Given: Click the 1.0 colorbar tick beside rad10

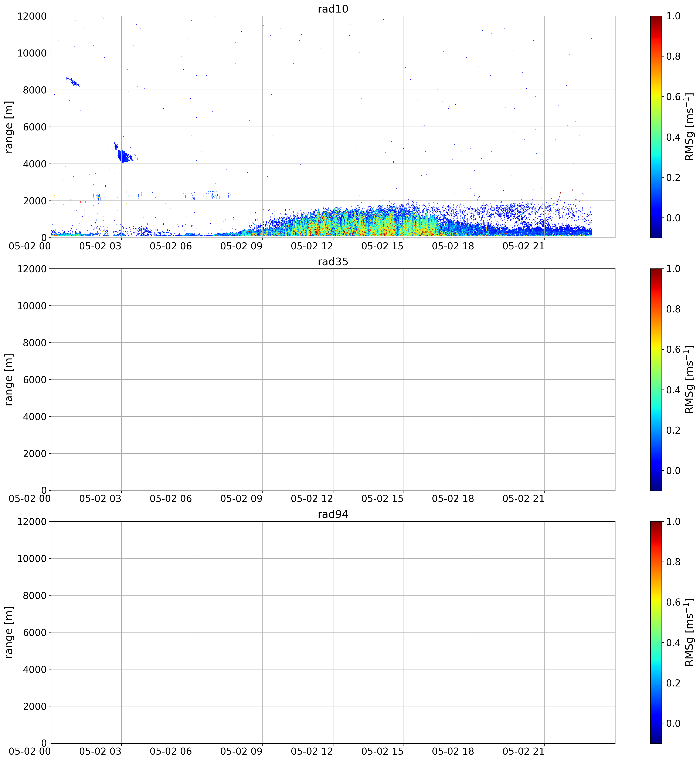Looking at the screenshot, I should click(673, 16).
